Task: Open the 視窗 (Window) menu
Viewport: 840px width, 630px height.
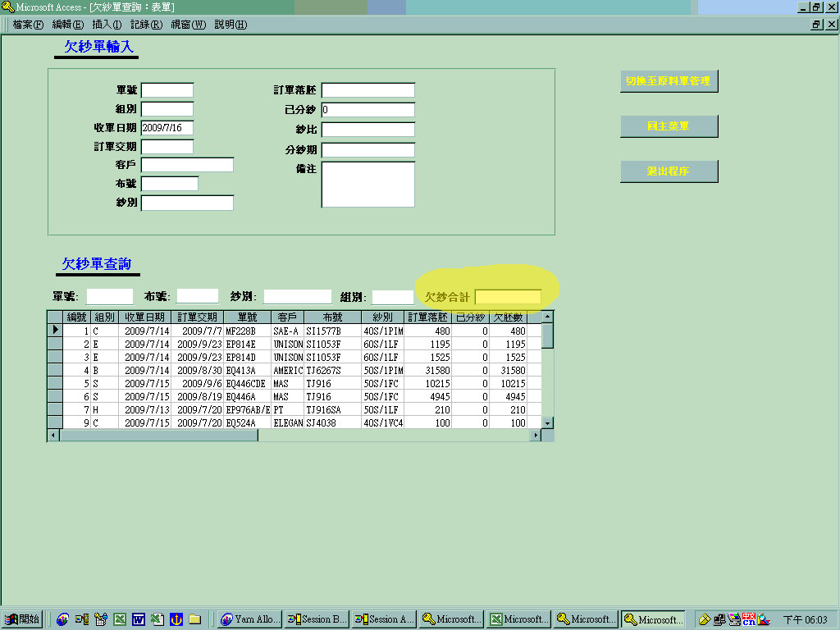Action: (x=189, y=25)
